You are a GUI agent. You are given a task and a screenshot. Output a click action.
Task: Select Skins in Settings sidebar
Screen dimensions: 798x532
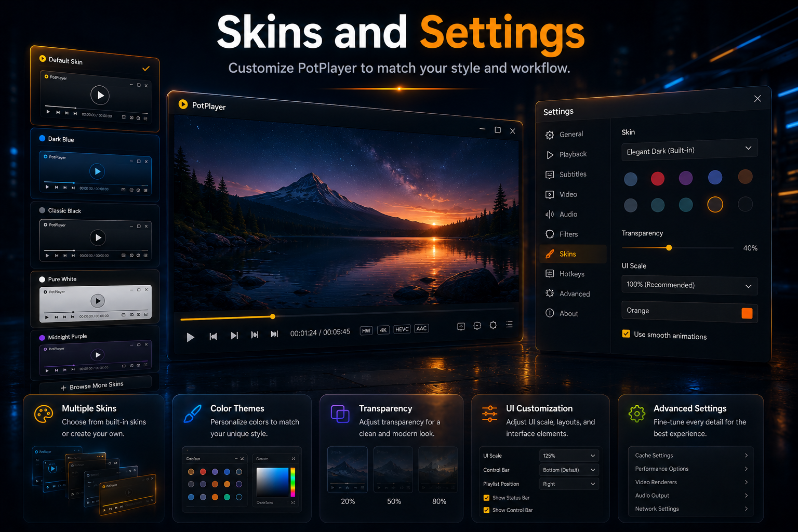(573, 254)
